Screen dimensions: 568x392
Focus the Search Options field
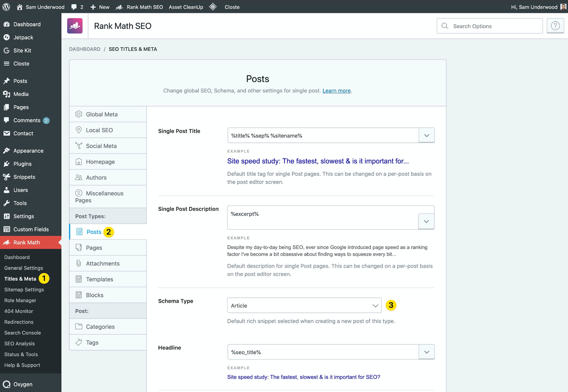pyautogui.click(x=490, y=26)
